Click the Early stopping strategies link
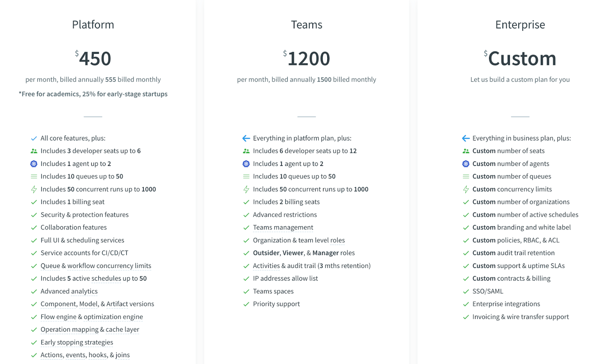608x364 pixels. [77, 342]
